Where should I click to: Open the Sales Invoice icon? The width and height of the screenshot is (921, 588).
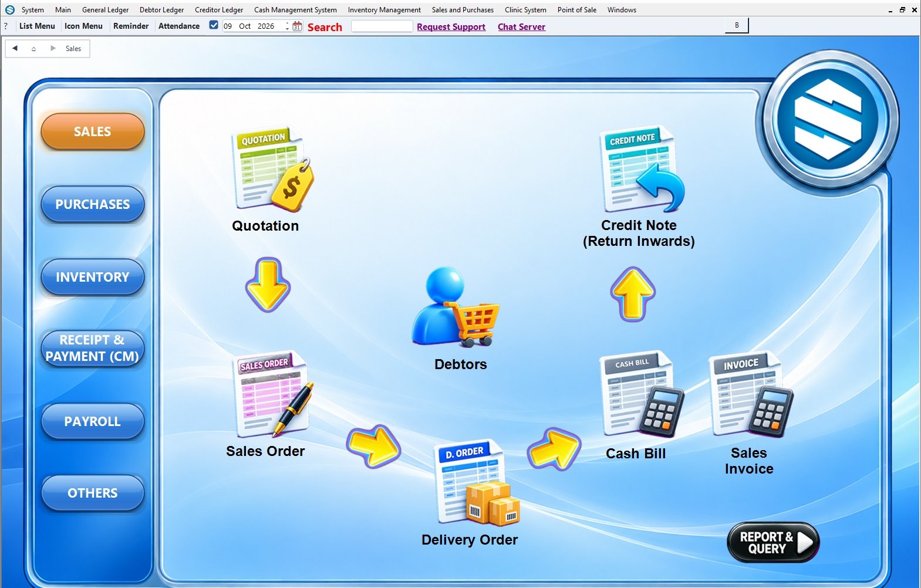(x=751, y=394)
